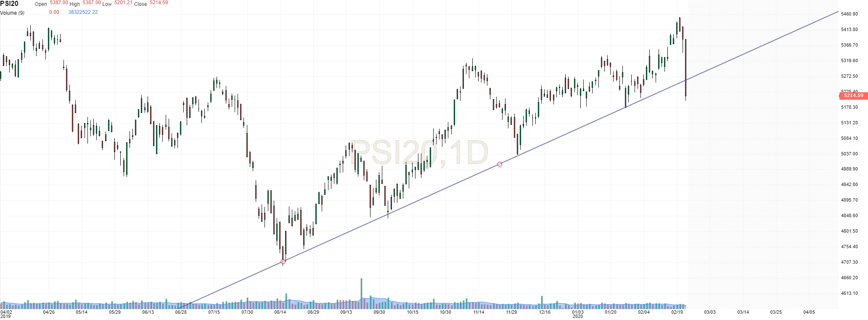Click the 08/14 date on the time axis
The image size is (868, 320).
[280, 312]
